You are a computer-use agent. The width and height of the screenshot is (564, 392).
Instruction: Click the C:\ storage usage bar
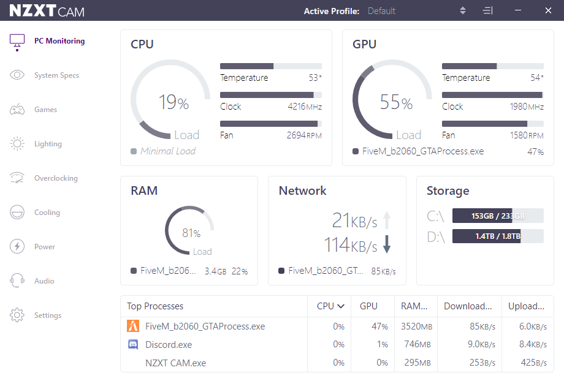click(497, 216)
